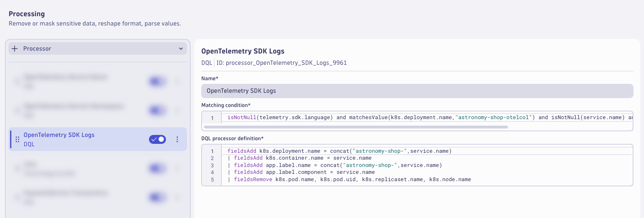Click the fieldsAdd app.label.component code line
This screenshot has width=644, height=218.
301,172
